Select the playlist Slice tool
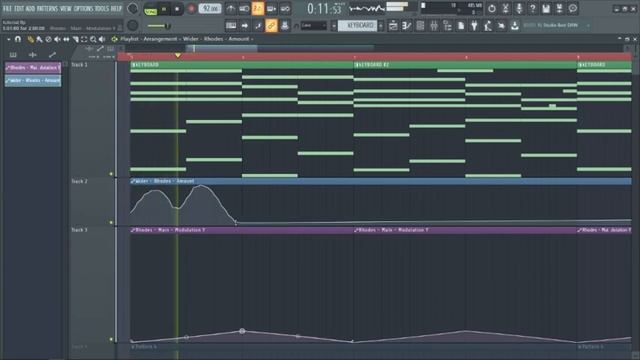 click(x=75, y=40)
